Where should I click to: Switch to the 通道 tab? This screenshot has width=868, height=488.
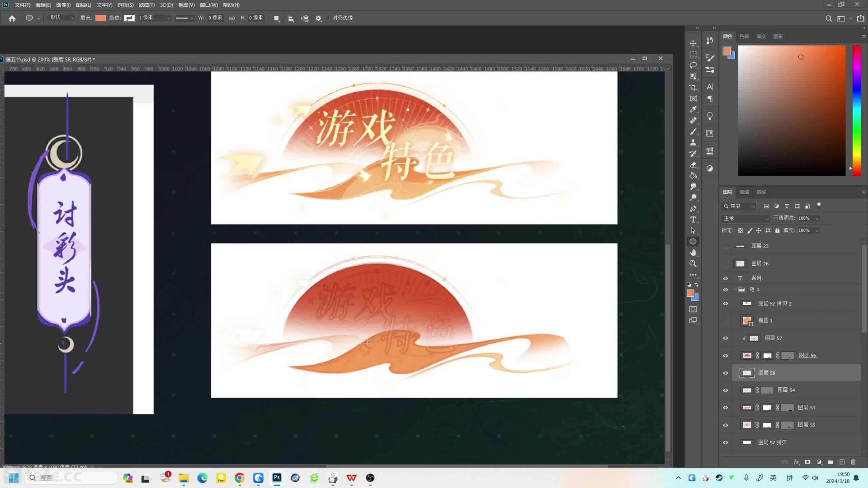[x=744, y=192]
